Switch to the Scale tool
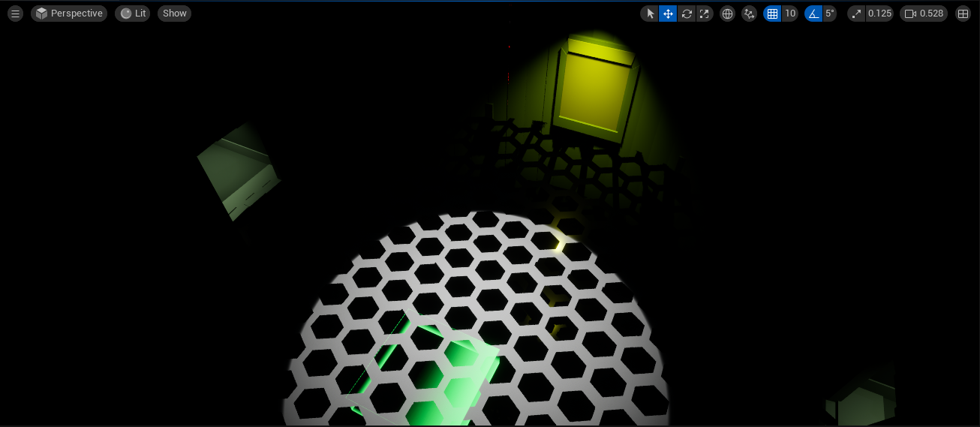980x427 pixels. (704, 14)
